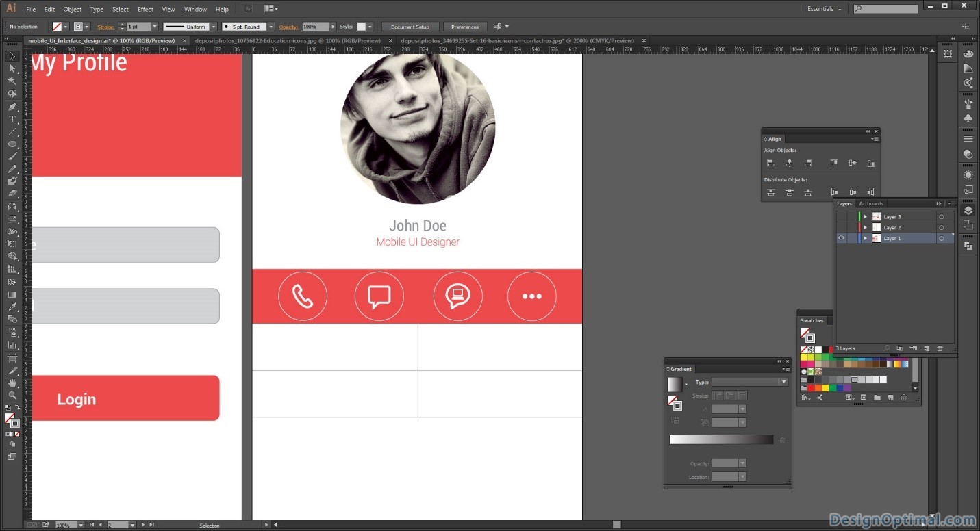
Task: Swap fill and stroke in toolbox
Action: 17,408
